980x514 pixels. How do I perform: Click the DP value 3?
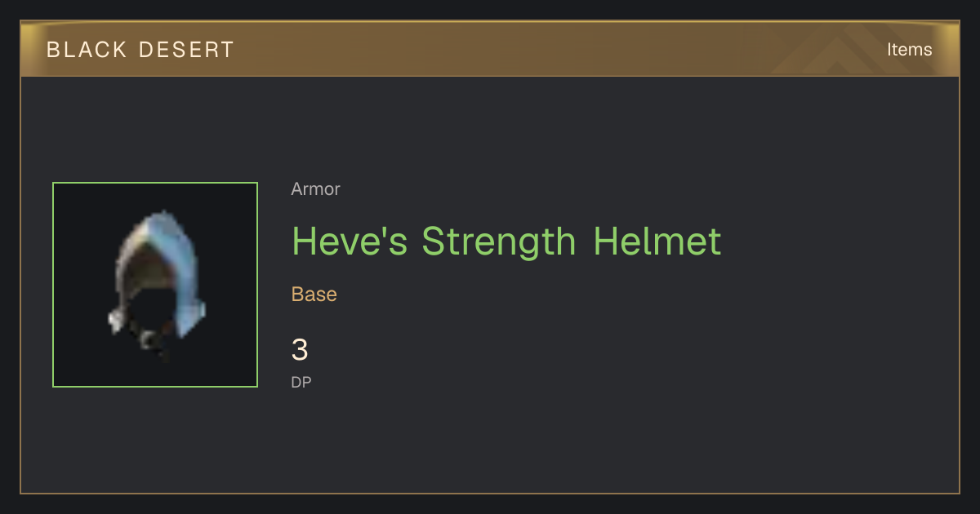(300, 350)
